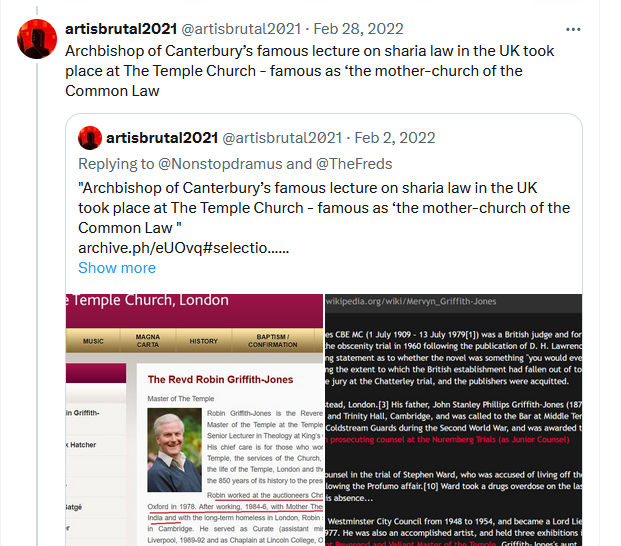Open the artisbrutal2021 display name
Image resolution: width=621 pixels, height=546 pixels.
[121, 29]
